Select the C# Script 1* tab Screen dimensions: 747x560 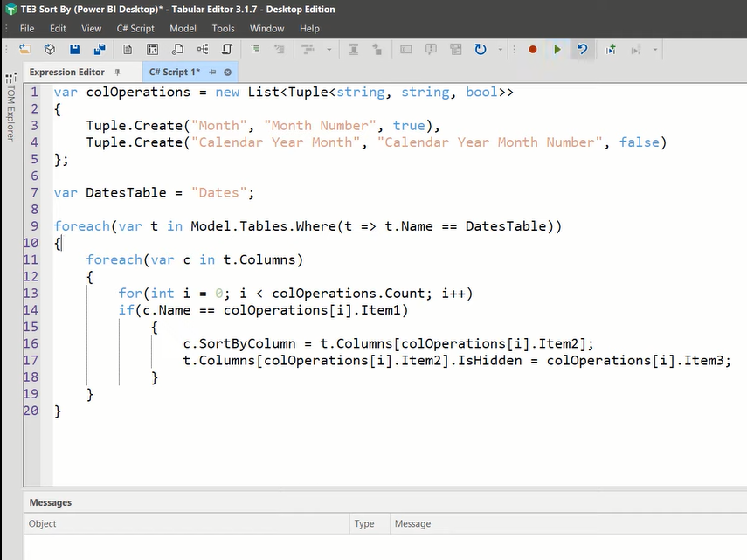175,72
